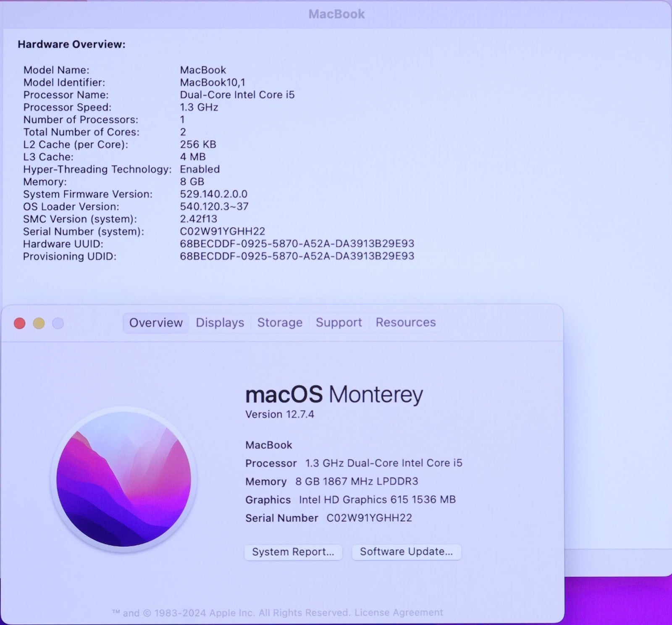Click the Number of Processors label
The image size is (672, 625).
tap(81, 120)
